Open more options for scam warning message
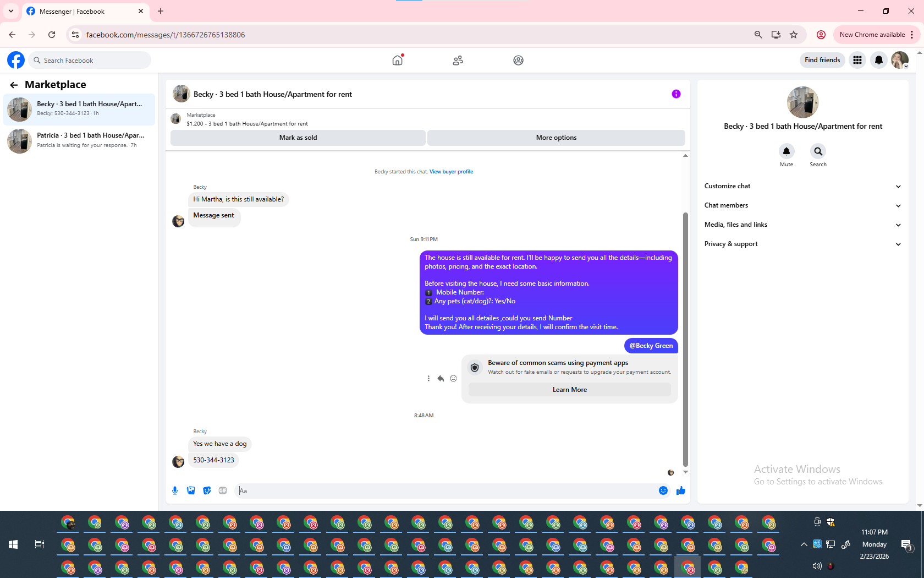The height and width of the screenshot is (578, 924). click(x=428, y=378)
